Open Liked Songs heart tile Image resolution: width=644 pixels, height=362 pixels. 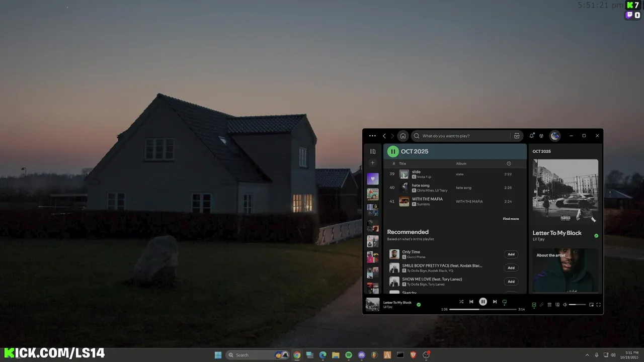tap(373, 178)
